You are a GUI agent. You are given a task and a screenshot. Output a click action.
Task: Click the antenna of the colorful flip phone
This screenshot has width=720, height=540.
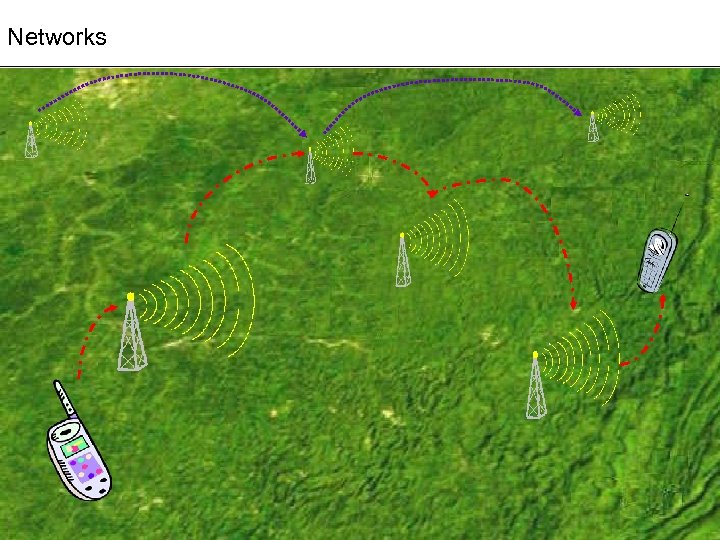coord(64,398)
